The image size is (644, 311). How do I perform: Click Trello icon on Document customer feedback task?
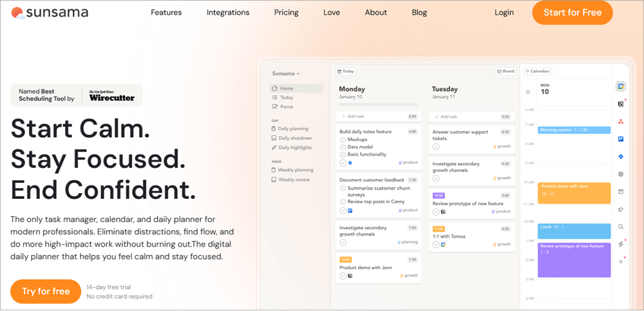tap(350, 211)
